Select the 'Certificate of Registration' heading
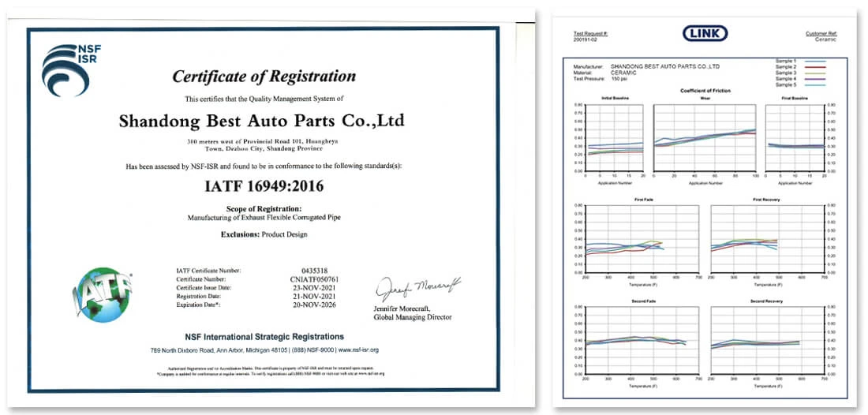This screenshot has width=868, height=415. (x=264, y=77)
